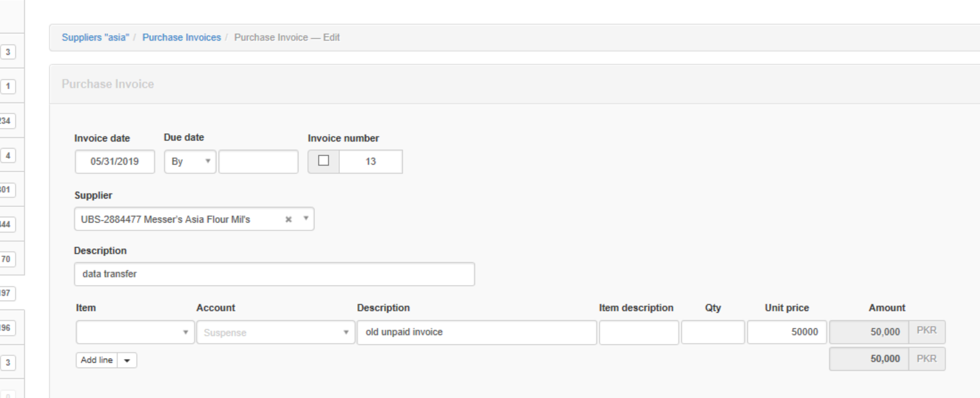
Task: Click the Invoice number field containing 13
Action: click(370, 162)
